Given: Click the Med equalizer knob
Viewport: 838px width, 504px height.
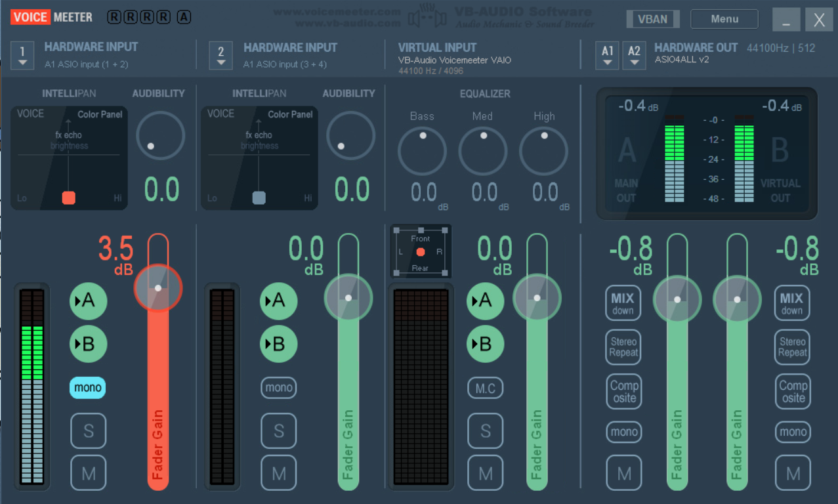Looking at the screenshot, I should (x=483, y=151).
